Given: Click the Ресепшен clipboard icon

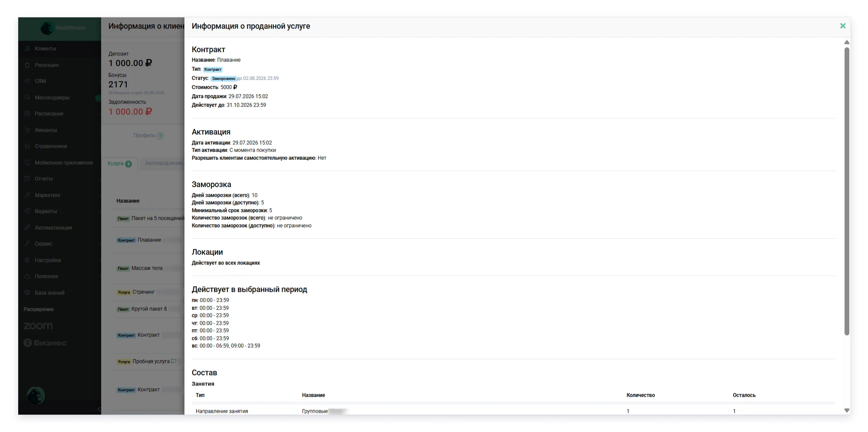Looking at the screenshot, I should pyautogui.click(x=27, y=65).
